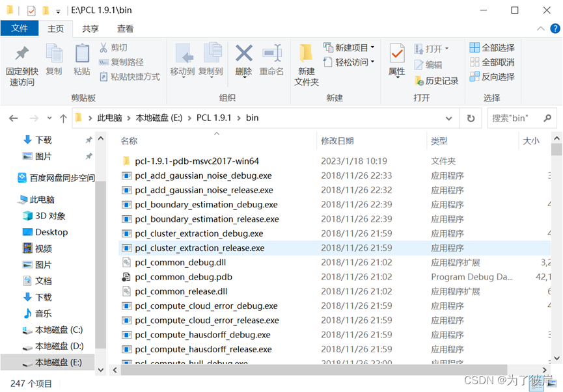Screen dimensions: 563x392
Task: Select folder pcl-1.9.1-pdb-msvc2017-win64
Action: click(197, 161)
